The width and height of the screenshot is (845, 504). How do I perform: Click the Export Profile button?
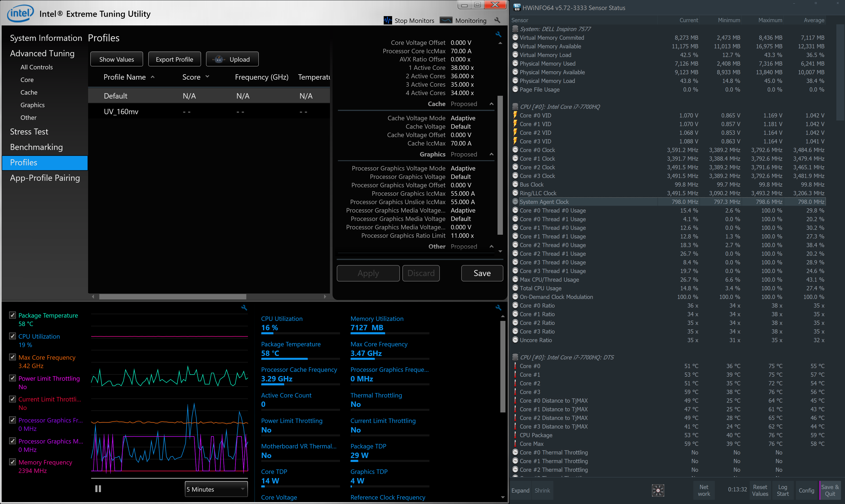click(x=174, y=59)
